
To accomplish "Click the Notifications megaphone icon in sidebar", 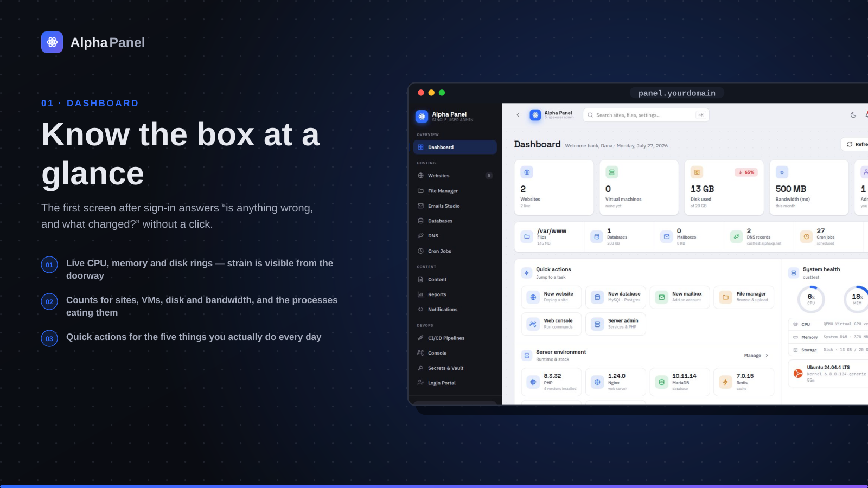I will click(x=420, y=310).
